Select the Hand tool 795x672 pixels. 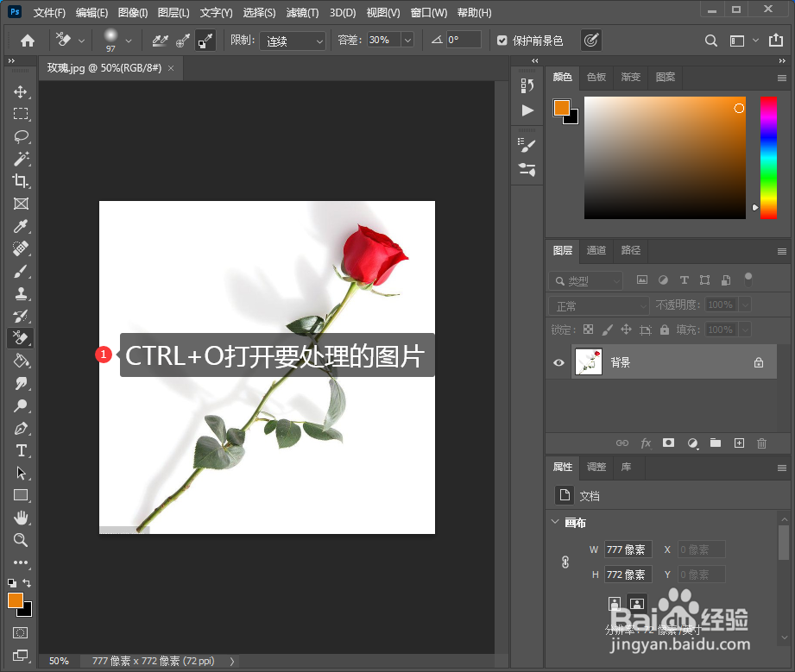[21, 518]
